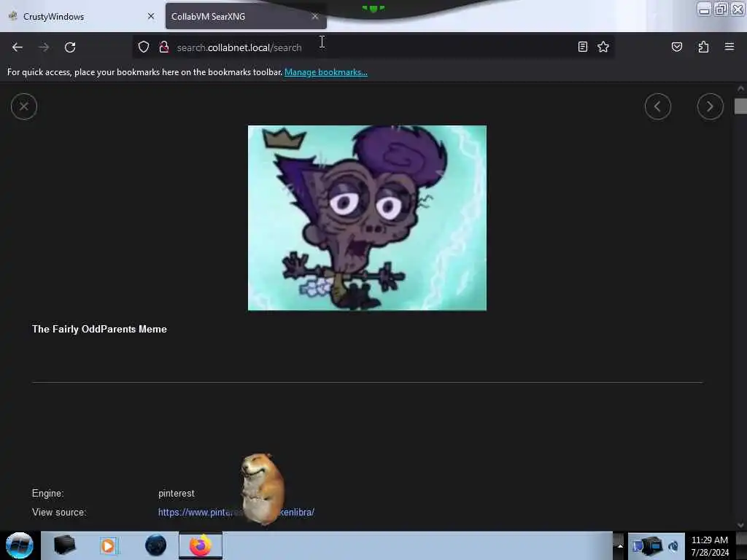Screen dimensions: 747x560
Task: Open the black box taskbar icon
Action: (x=64, y=545)
